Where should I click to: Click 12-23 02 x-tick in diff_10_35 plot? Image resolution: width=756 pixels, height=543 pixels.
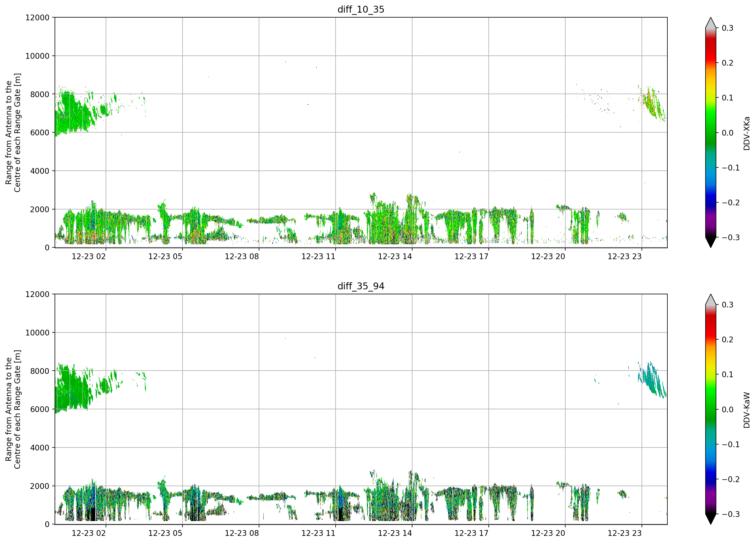click(x=89, y=256)
